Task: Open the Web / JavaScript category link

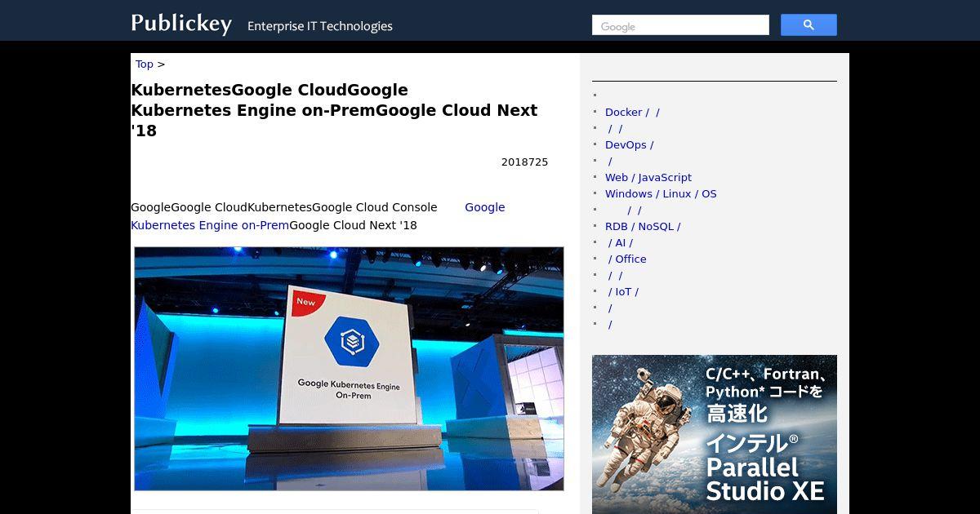Action: click(x=648, y=177)
